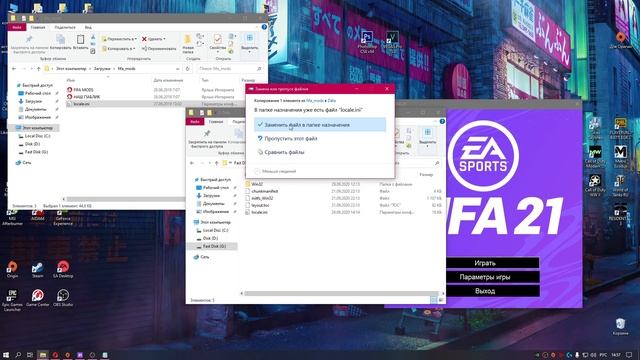This screenshot has height=360, width=640.
Task: Open Параметры игры in FIFA 21 launcher
Action: (x=484, y=277)
